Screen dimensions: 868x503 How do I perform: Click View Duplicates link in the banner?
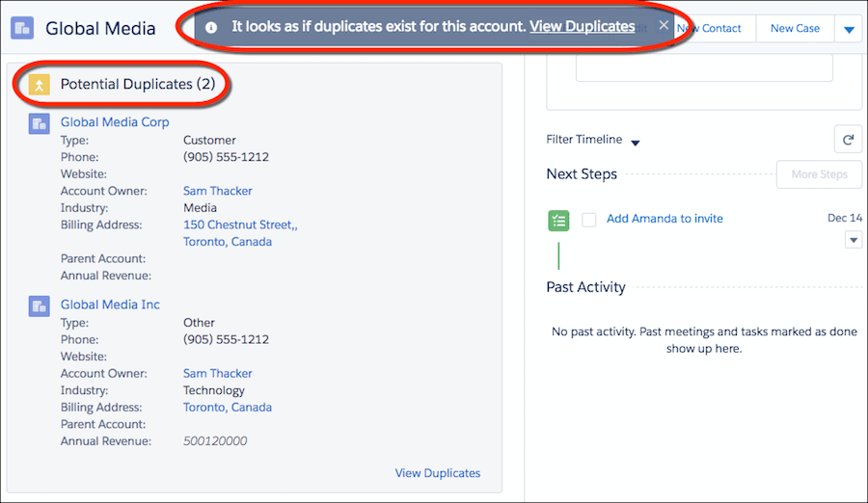tap(582, 27)
